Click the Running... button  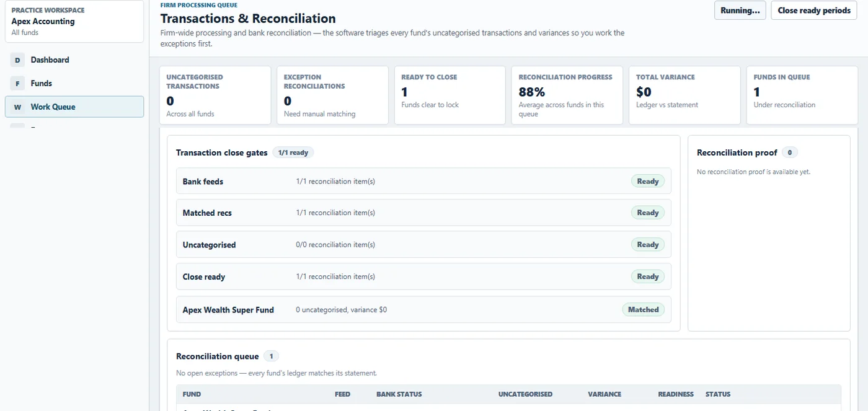coord(740,11)
